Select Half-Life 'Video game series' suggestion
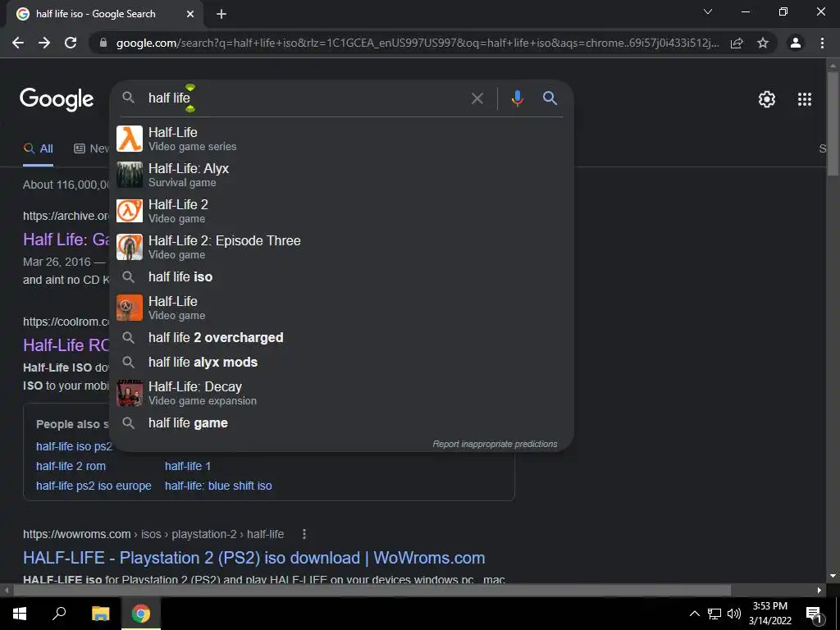 tap(341, 139)
